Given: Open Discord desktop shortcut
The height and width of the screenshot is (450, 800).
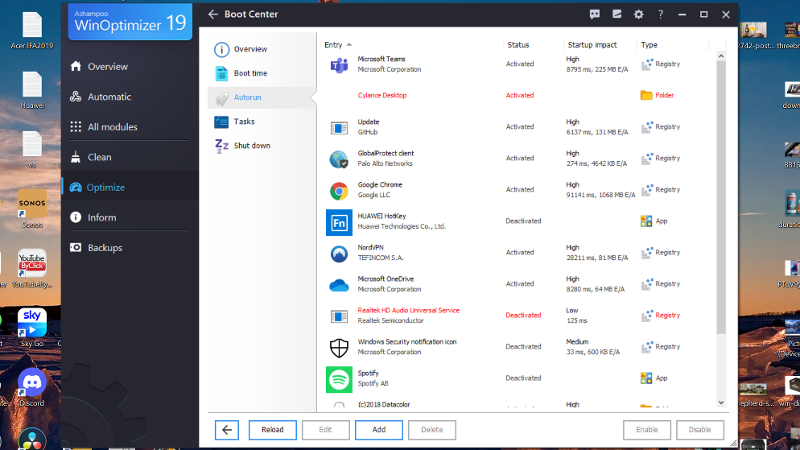Looking at the screenshot, I should (32, 387).
